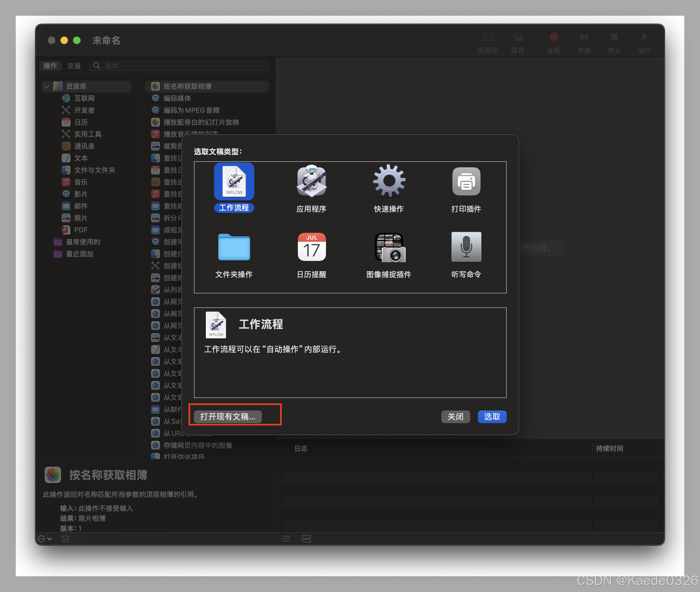Select the 文件夹操作 folder action icon
Viewport: 700px width, 592px height.
234,247
